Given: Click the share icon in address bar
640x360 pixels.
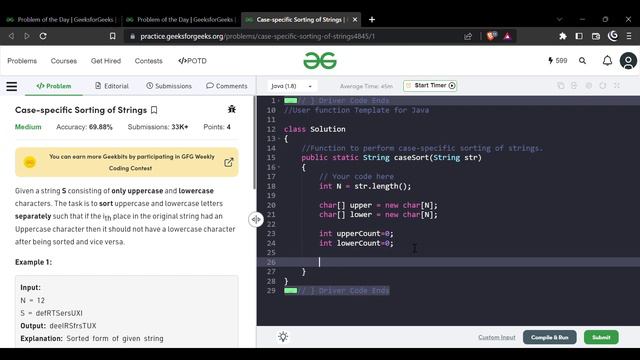Looking at the screenshot, I should point(468,36).
